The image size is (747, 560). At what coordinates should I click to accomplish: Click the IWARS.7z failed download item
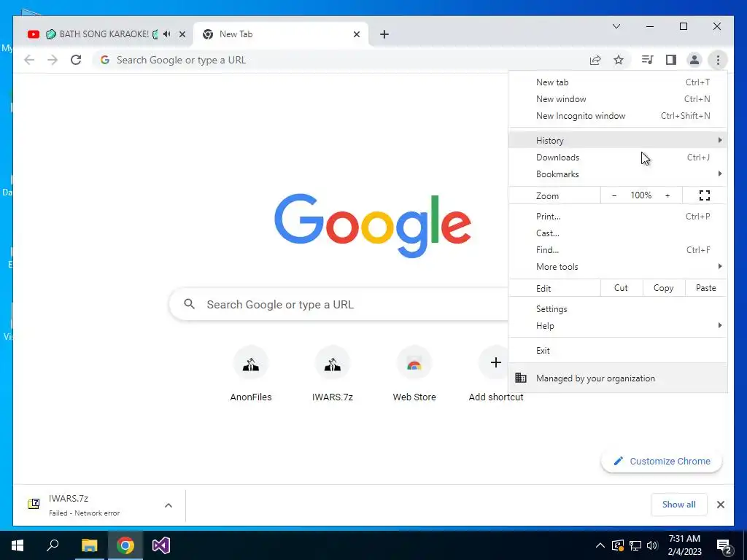(90, 505)
